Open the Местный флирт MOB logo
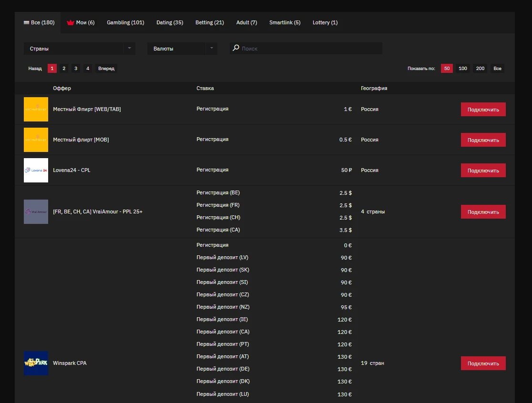The height and width of the screenshot is (403, 532). click(x=36, y=140)
